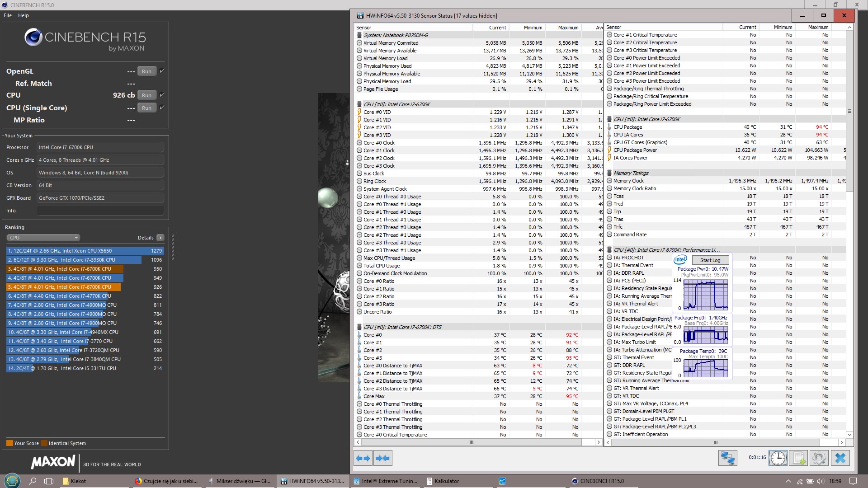This screenshot has height=488, width=868.
Task: Select Memory Clock sensor row
Action: pos(726,181)
